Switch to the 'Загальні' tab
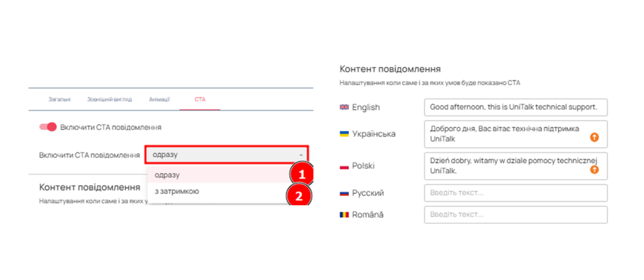Screen dimensions: 644x280 60,99
